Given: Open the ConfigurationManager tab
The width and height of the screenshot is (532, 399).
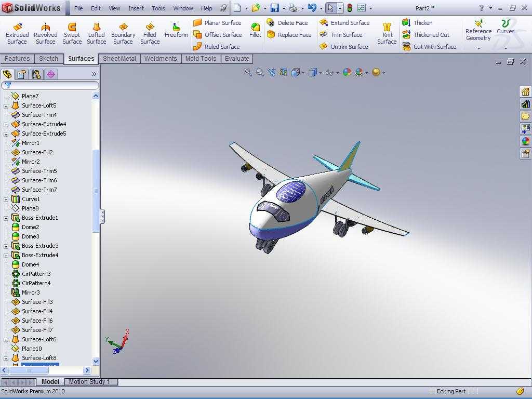Looking at the screenshot, I should [37, 74].
